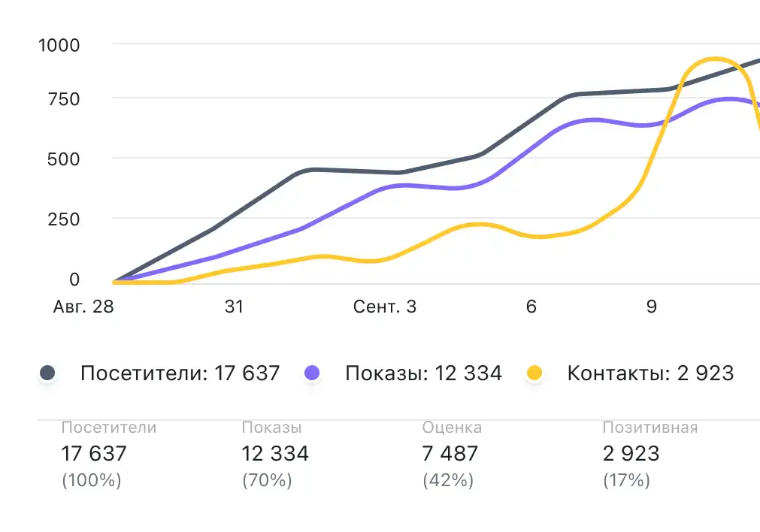Click the "Авг. 28" date on x-axis
The height and width of the screenshot is (532, 760).
(83, 307)
